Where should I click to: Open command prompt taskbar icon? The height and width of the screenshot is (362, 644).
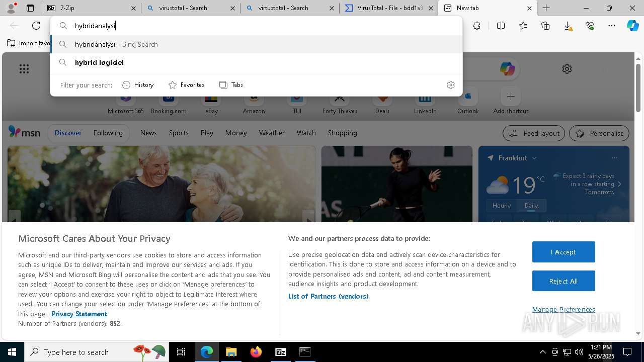(305, 352)
